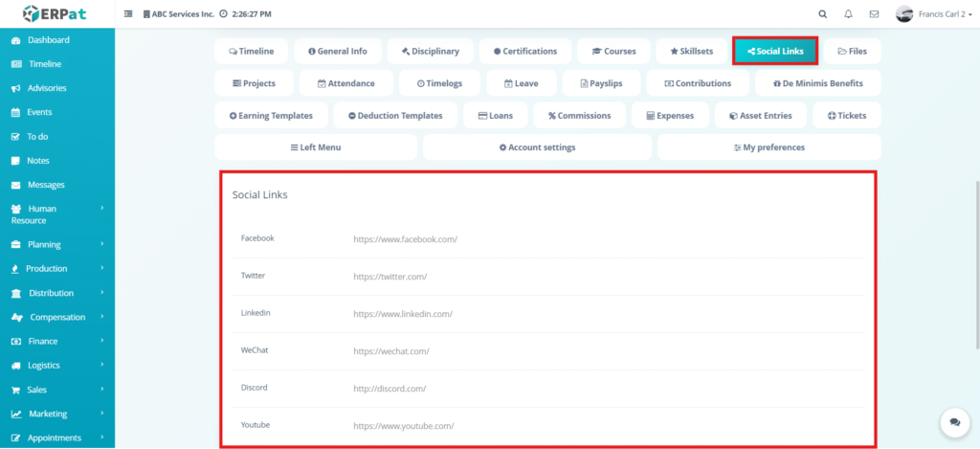Switch to the Timeline profile tab

(x=252, y=52)
